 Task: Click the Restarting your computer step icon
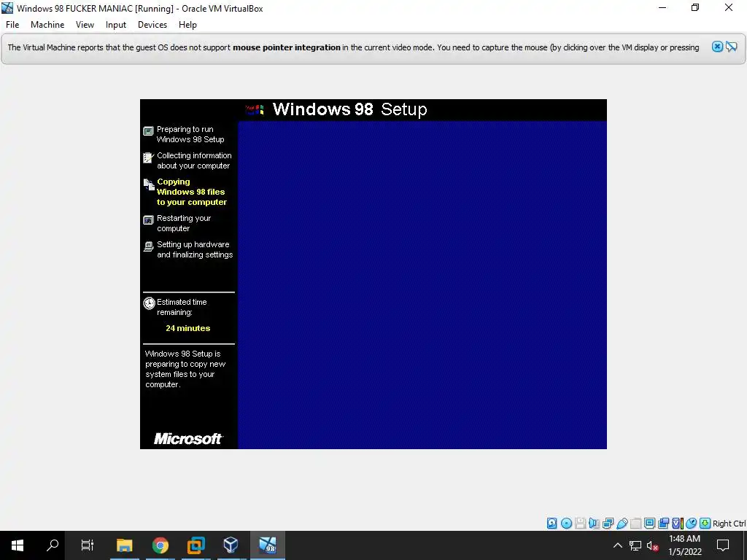(149, 220)
